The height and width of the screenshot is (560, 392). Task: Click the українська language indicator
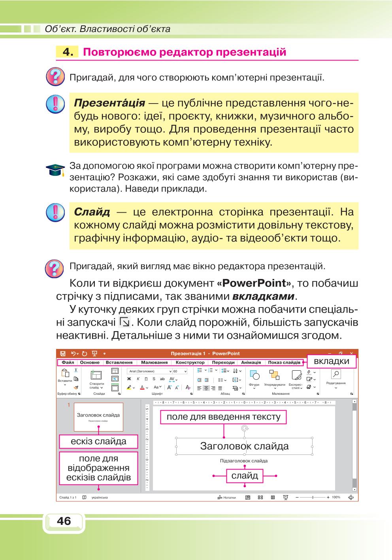[100, 497]
